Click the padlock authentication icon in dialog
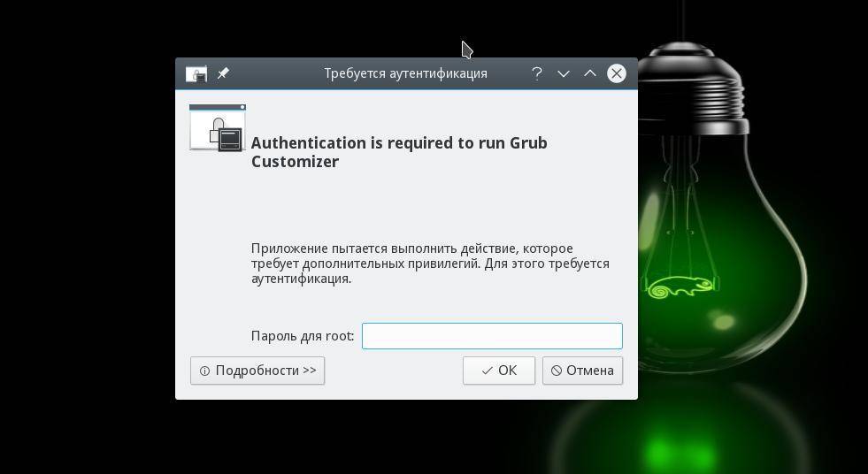Image resolution: width=868 pixels, height=474 pixels. click(218, 128)
